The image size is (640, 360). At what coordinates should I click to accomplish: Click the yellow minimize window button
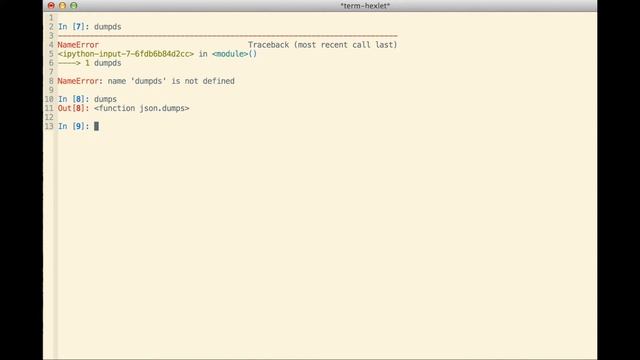(x=62, y=6)
